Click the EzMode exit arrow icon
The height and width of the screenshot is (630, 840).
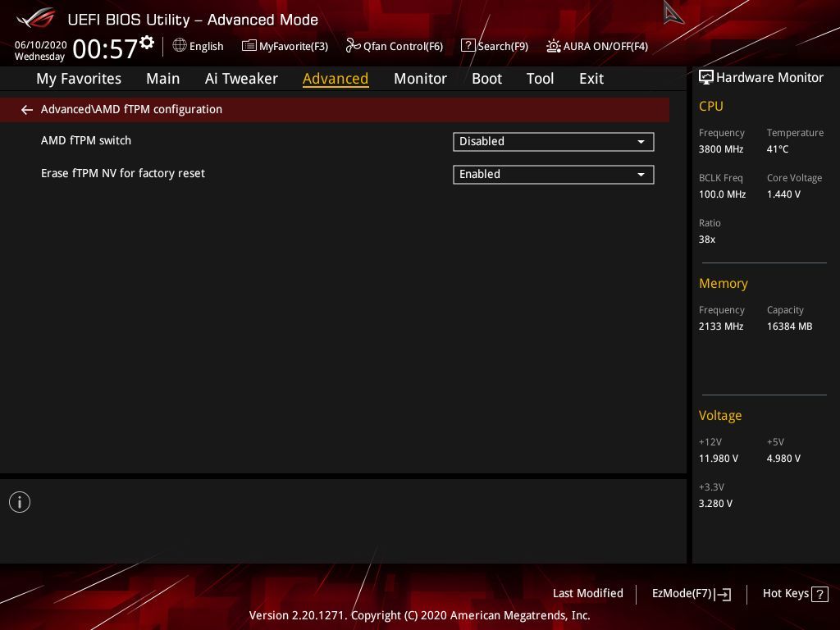click(723, 594)
